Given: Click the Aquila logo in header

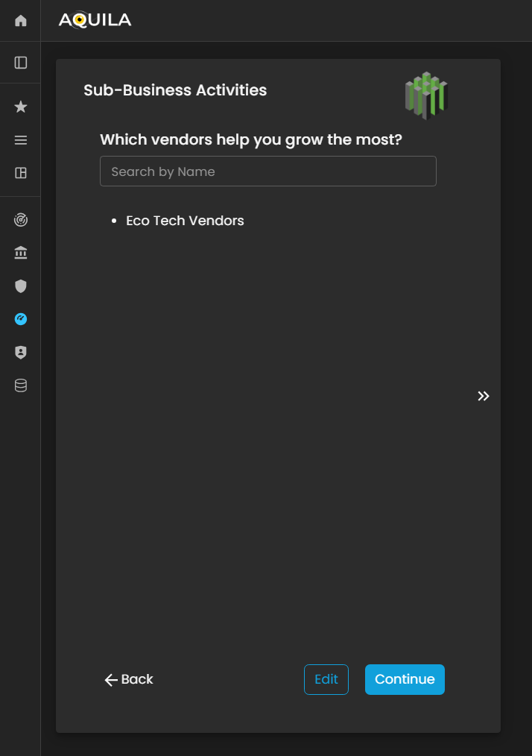Looking at the screenshot, I should pos(95,20).
